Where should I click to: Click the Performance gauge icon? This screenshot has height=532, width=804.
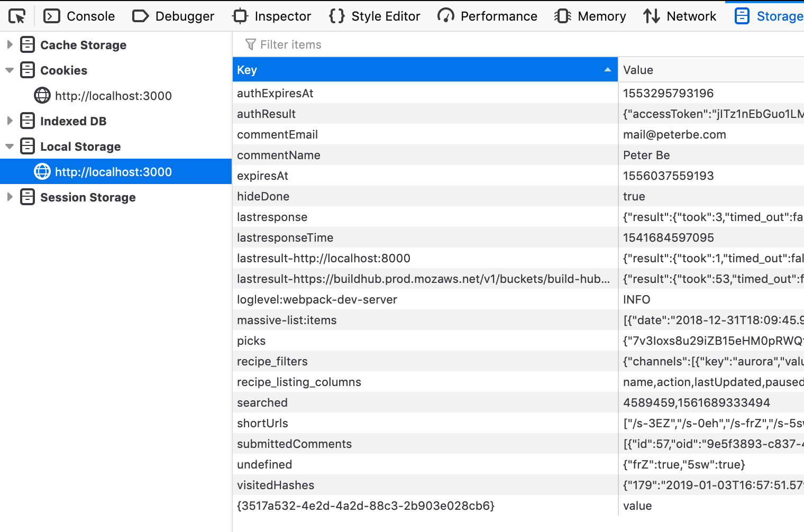[445, 16]
